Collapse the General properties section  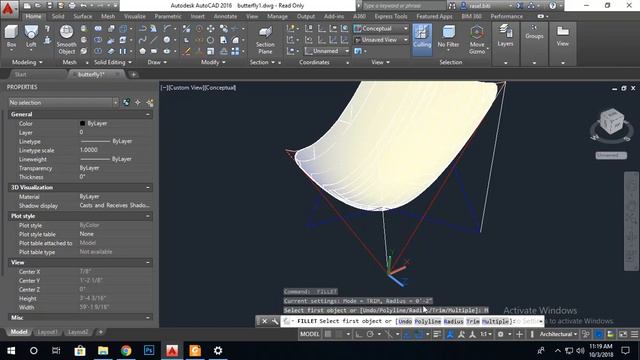148,115
